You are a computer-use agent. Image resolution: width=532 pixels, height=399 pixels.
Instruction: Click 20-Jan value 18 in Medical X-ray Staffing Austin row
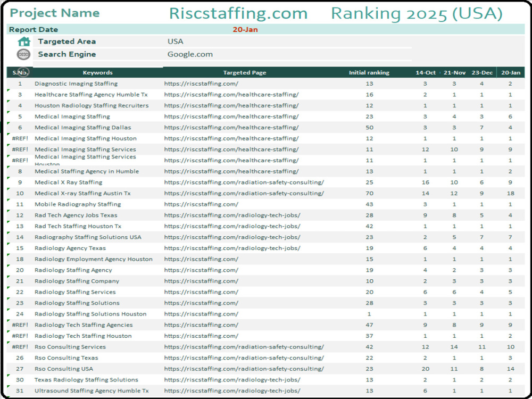click(511, 194)
